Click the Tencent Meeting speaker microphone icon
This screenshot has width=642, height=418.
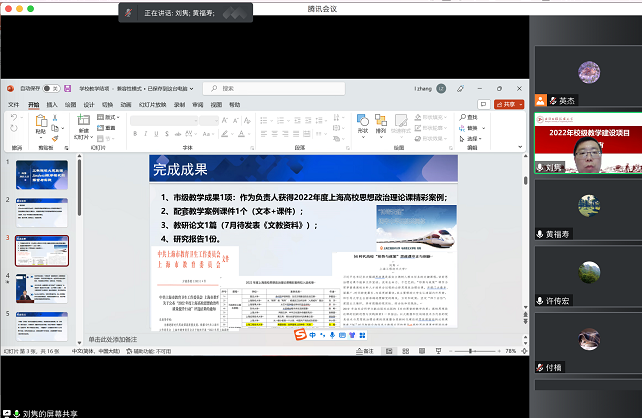coord(128,14)
